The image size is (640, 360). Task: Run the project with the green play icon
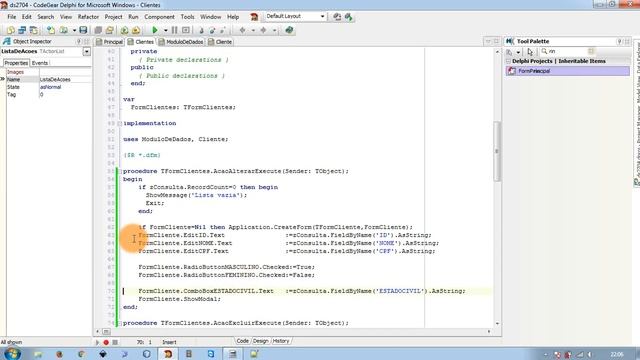click(155, 30)
